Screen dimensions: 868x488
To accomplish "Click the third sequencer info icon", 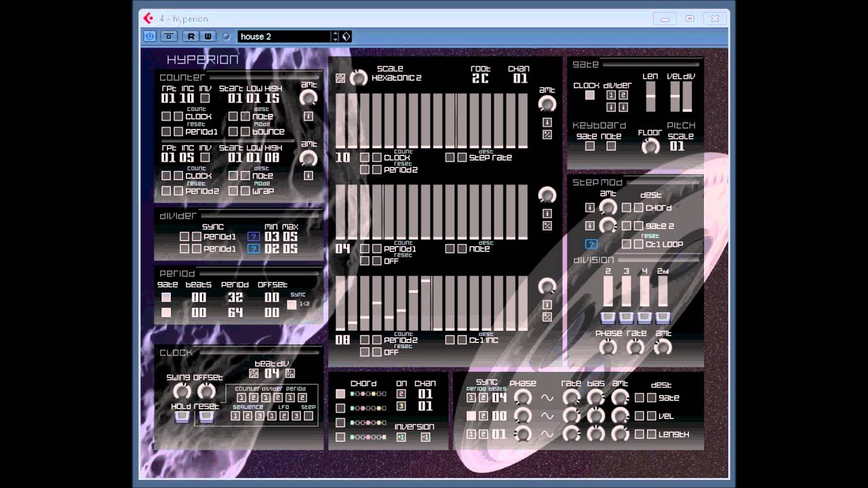I will click(x=547, y=304).
